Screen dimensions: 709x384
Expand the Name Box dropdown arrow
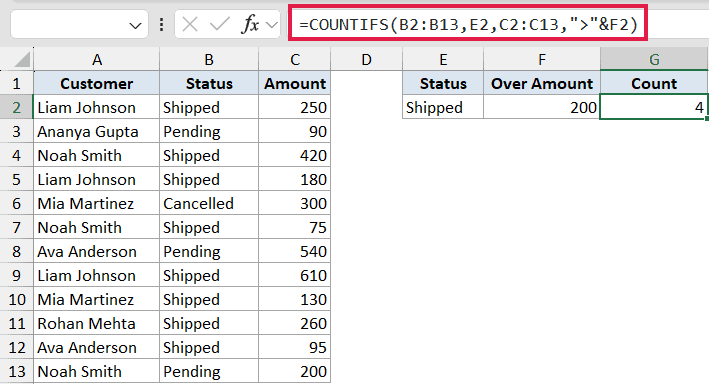(135, 26)
